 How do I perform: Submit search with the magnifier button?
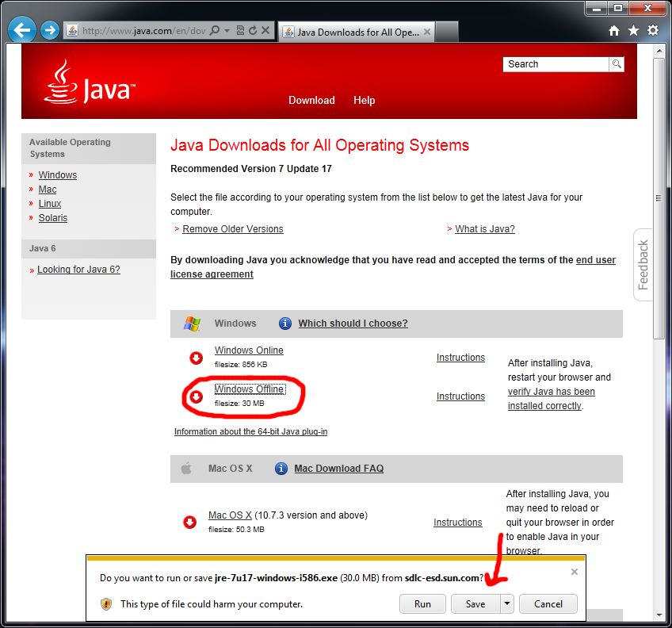pyautogui.click(x=617, y=64)
